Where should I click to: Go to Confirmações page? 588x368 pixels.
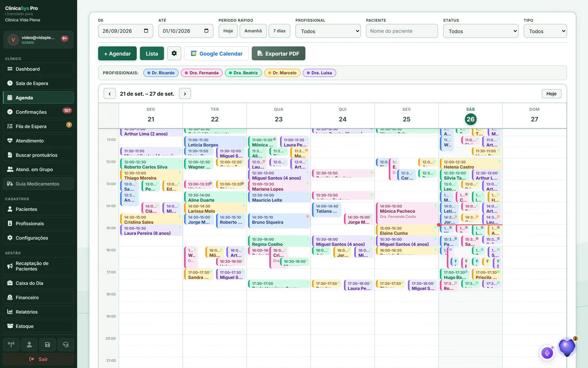39,112
